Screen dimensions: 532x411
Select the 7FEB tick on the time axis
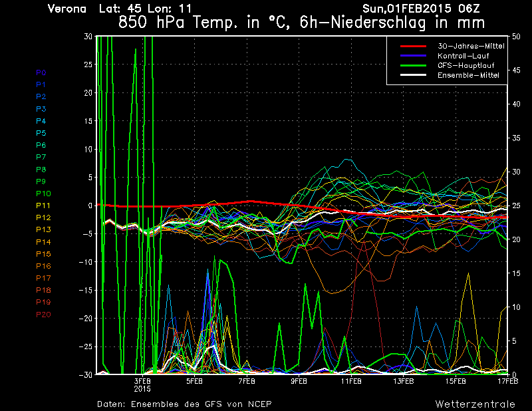tap(247, 382)
